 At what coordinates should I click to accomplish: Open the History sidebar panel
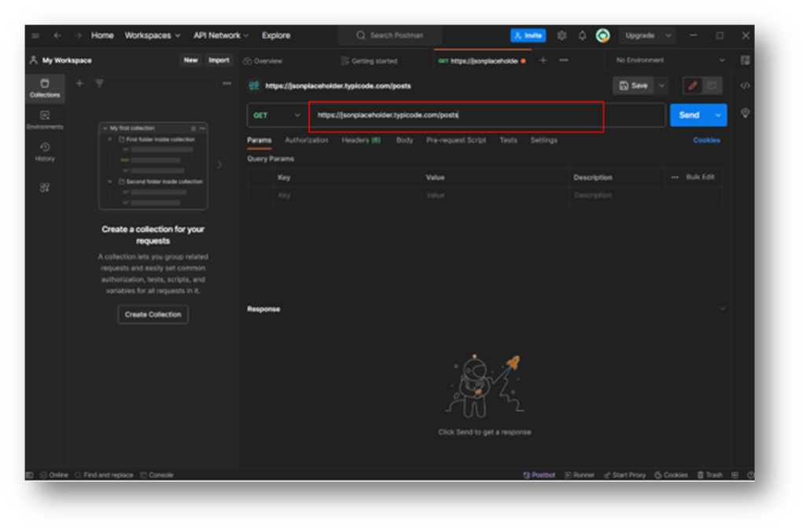coord(45,151)
